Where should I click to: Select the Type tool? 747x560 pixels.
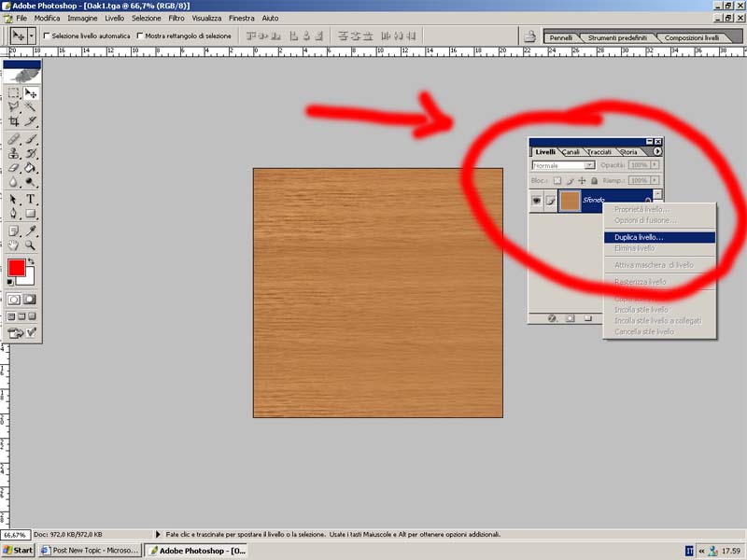point(31,199)
